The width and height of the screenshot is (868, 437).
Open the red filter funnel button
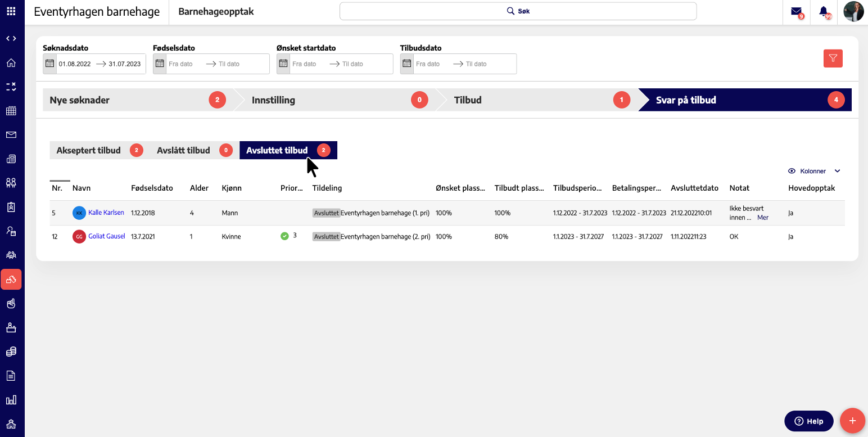coord(833,58)
